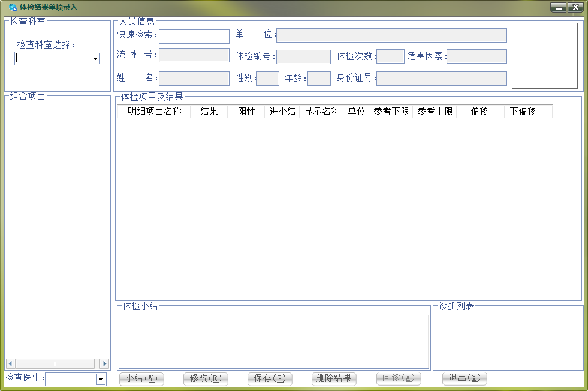Click the 删除结果 button
Image resolution: width=588 pixels, height=391 pixels.
click(334, 378)
